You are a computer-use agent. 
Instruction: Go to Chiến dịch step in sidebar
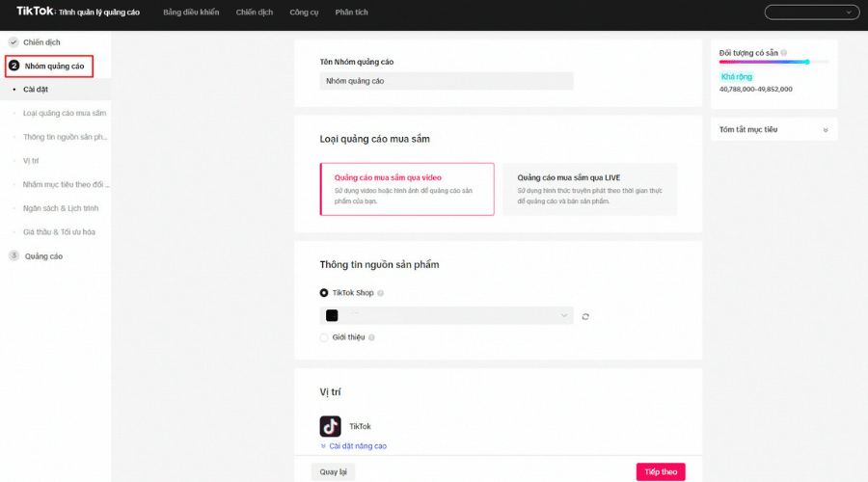point(41,42)
